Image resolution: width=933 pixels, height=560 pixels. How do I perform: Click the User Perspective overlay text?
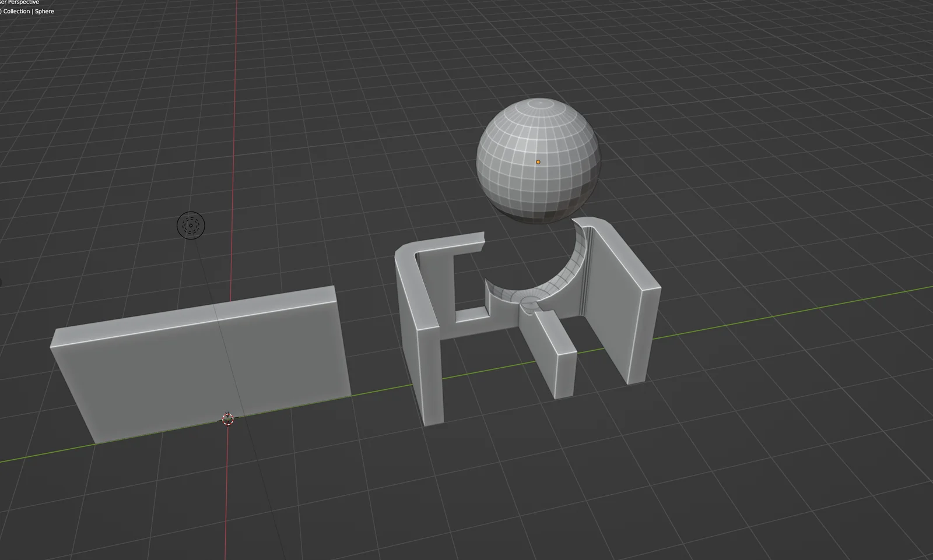point(19,2)
